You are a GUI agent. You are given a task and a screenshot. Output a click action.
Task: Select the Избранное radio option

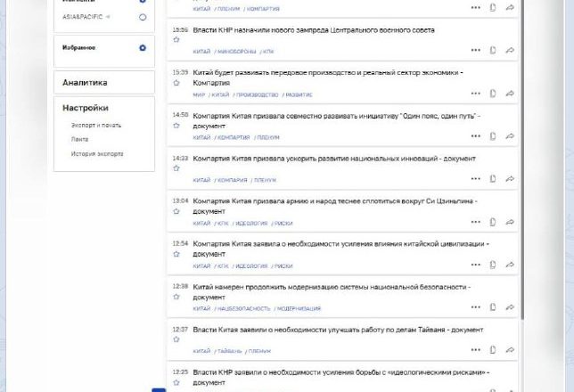coord(143,47)
